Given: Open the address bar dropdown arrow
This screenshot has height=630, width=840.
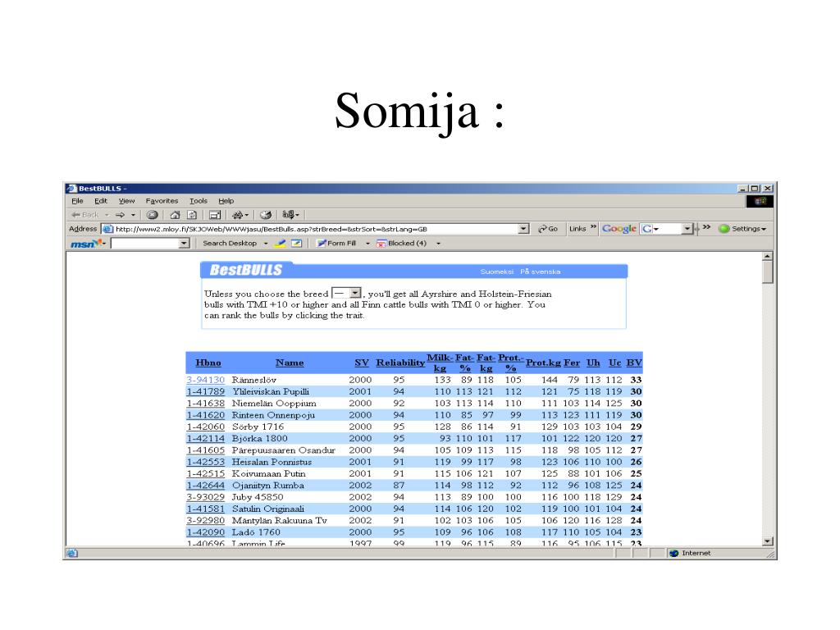Looking at the screenshot, I should [523, 229].
